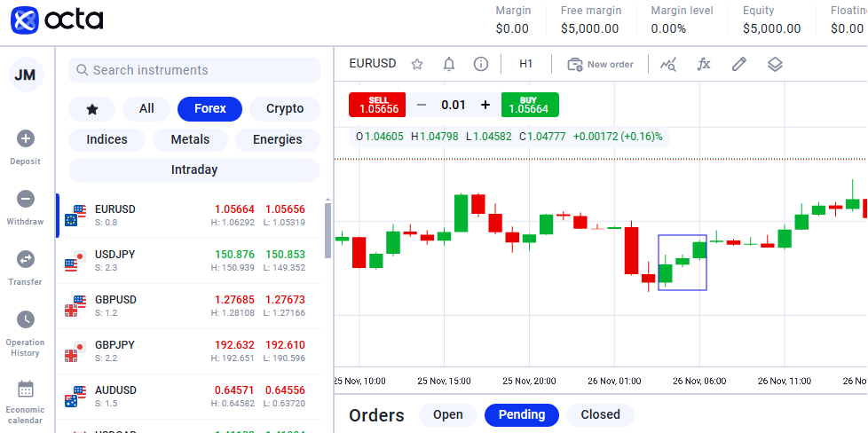Open the Withdraw minus icon
868x433 pixels.
click(x=26, y=199)
